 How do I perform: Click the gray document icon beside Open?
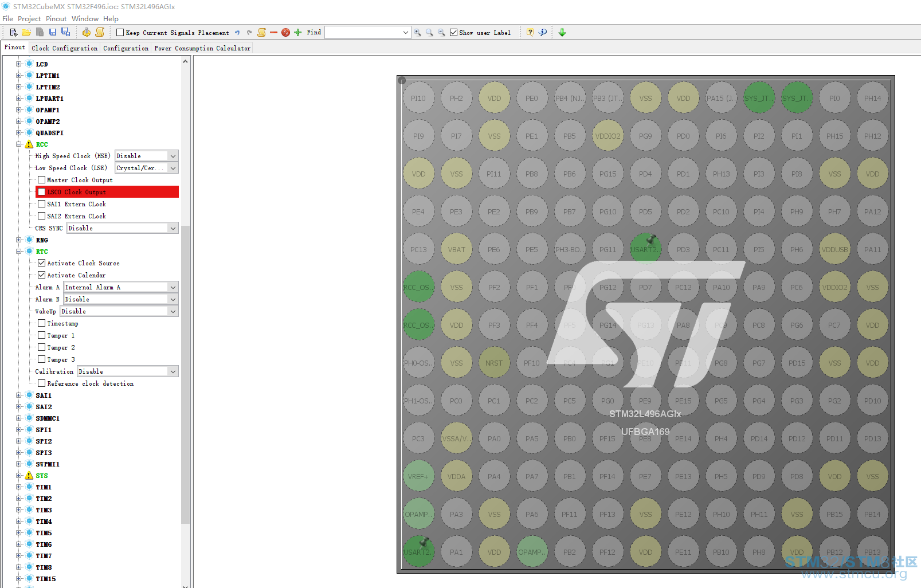pyautogui.click(x=40, y=33)
